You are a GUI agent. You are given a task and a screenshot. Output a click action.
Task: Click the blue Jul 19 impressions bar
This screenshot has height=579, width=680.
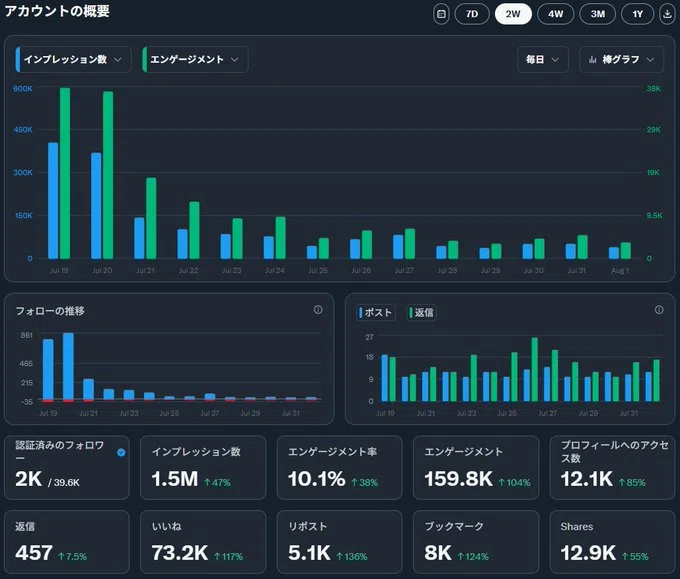53,200
